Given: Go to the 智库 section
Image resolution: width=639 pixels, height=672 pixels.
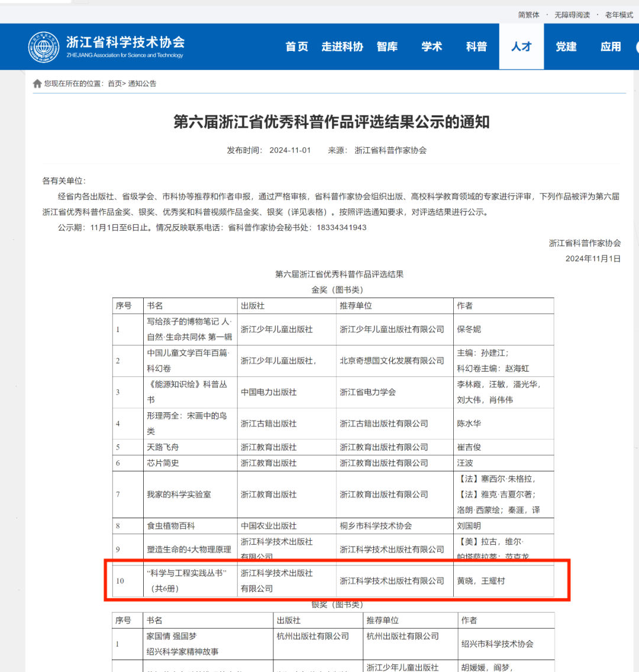Looking at the screenshot, I should pyautogui.click(x=387, y=46).
